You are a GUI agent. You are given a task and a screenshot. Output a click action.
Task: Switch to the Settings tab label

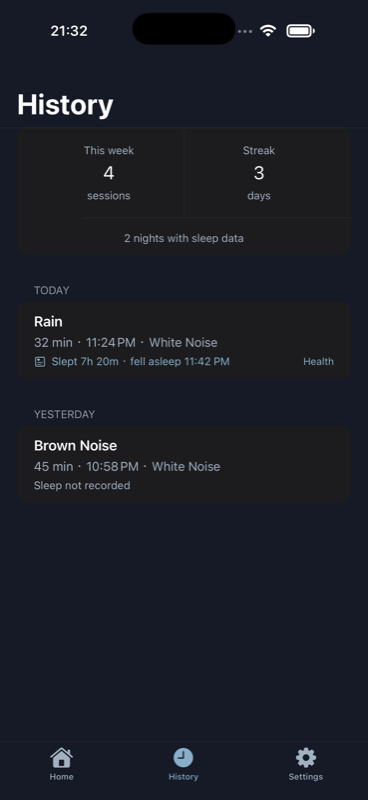(306, 777)
